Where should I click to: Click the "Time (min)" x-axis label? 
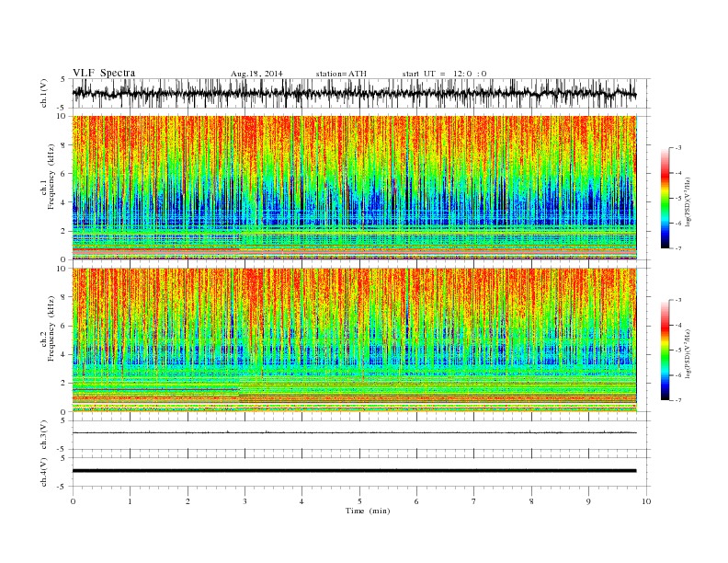click(x=368, y=511)
